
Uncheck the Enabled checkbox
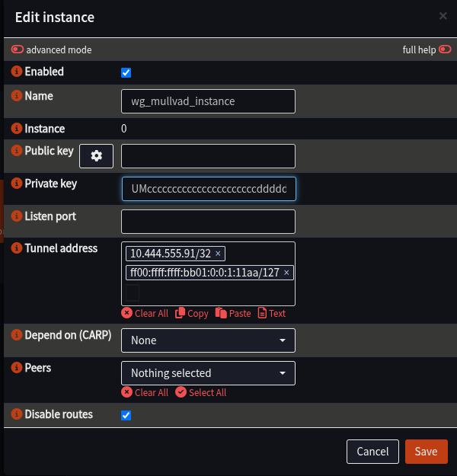coord(126,72)
